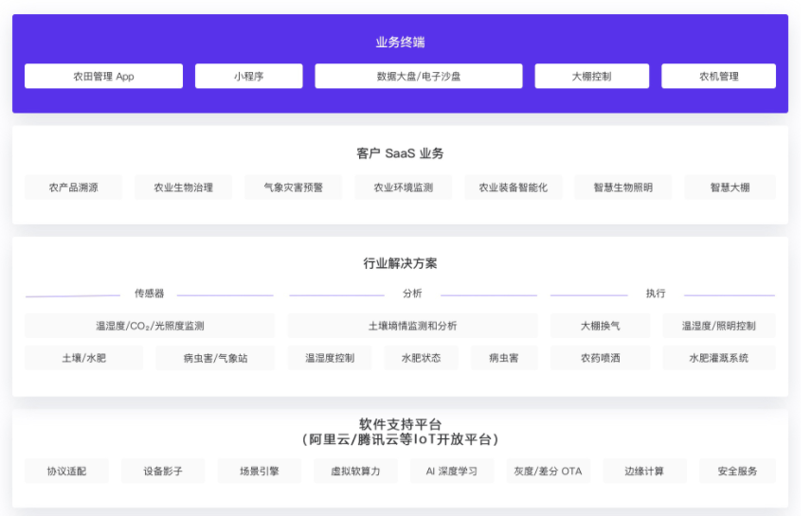Select the 气象灾害预警 item
Viewport: 812px width, 516px height.
[x=293, y=187]
